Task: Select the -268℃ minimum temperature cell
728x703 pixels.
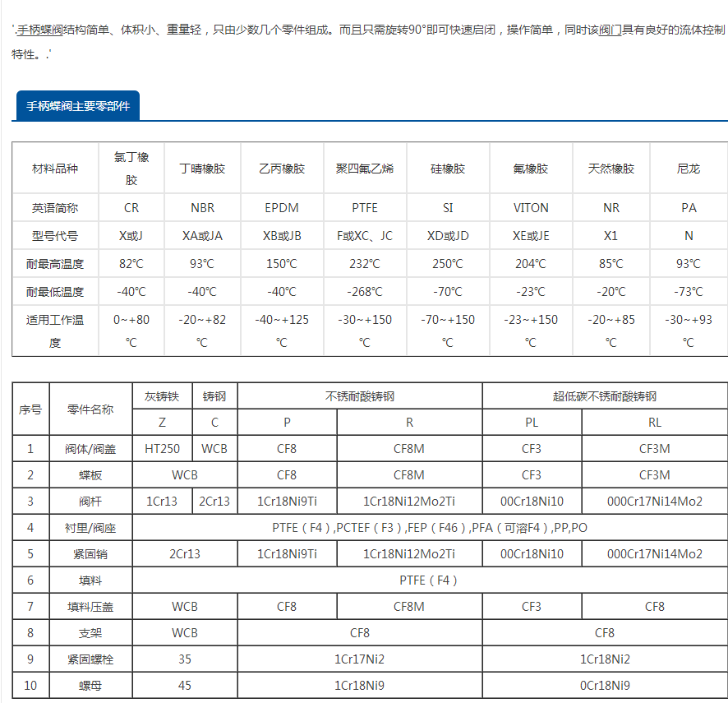Action: (364, 292)
